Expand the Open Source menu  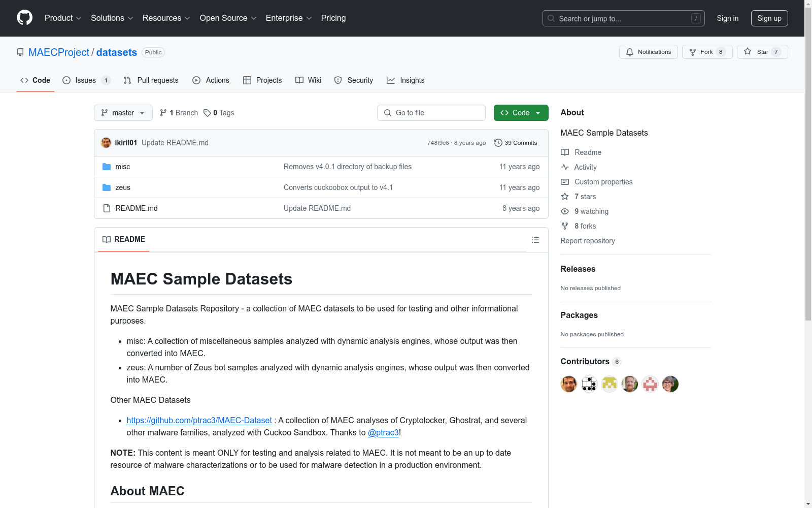228,18
